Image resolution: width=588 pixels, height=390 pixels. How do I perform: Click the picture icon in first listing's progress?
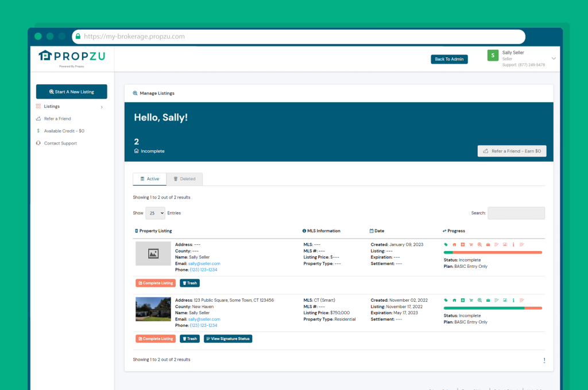coord(505,244)
